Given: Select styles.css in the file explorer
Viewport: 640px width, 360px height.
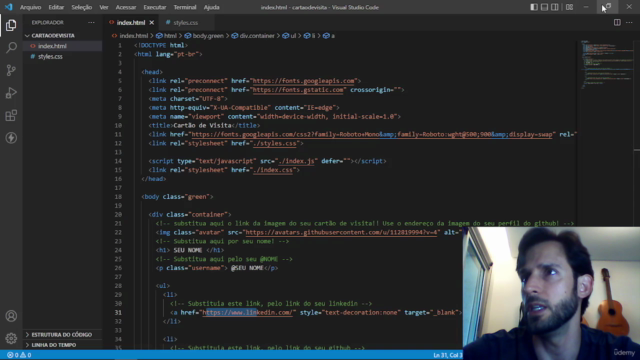Looking at the screenshot, I should pos(50,56).
